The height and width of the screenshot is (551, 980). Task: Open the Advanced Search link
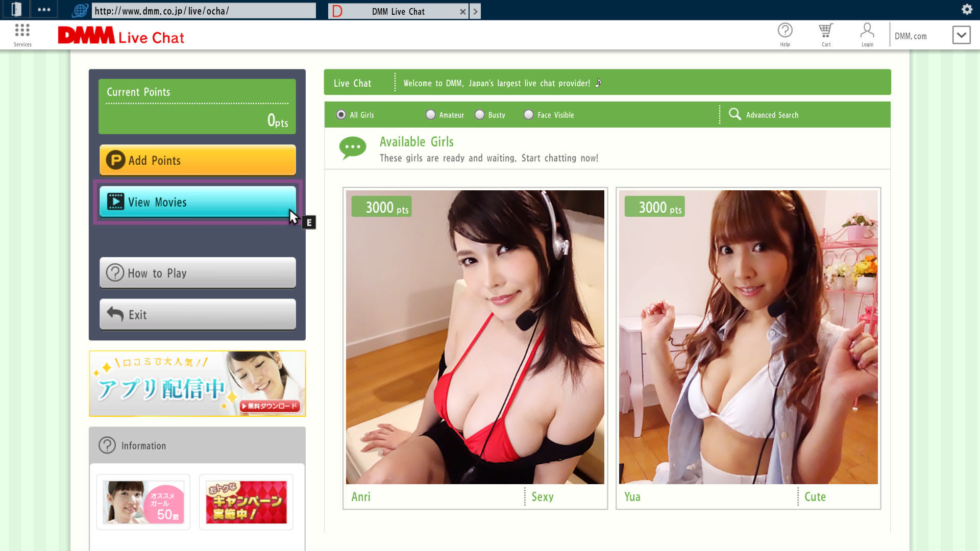772,115
